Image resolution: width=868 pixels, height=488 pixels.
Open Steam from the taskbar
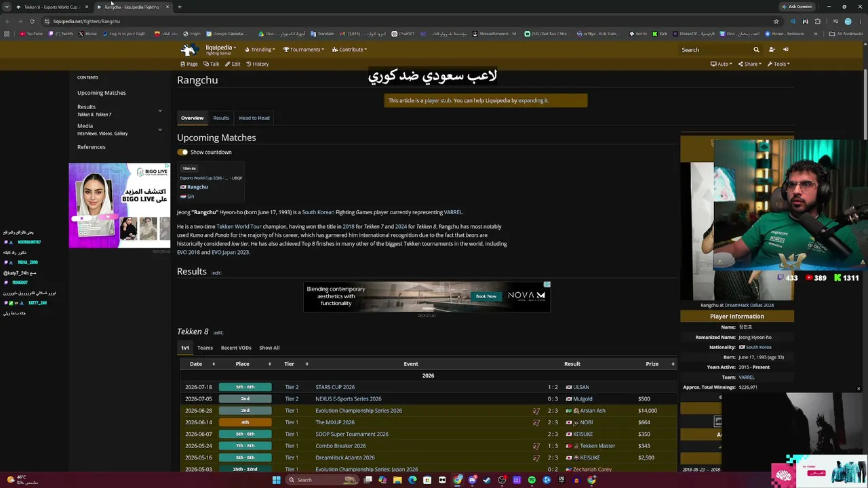[x=487, y=480]
